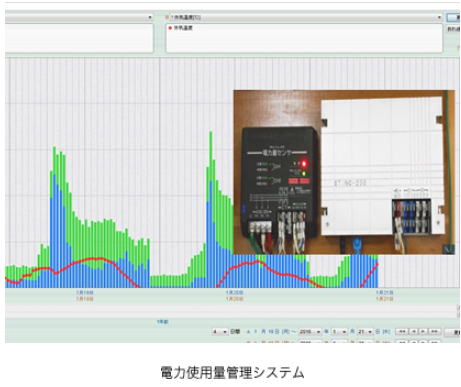Click the button at top-right corner of toolbar

(453, 17)
